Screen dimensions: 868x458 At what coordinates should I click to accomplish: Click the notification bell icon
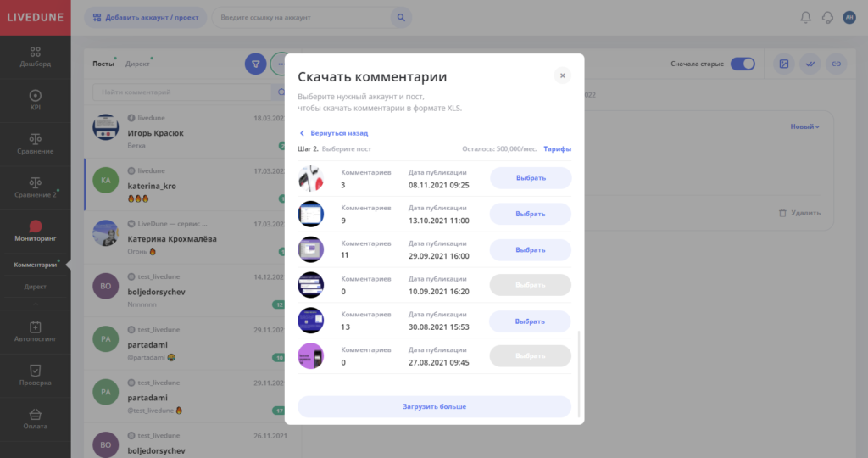click(805, 17)
